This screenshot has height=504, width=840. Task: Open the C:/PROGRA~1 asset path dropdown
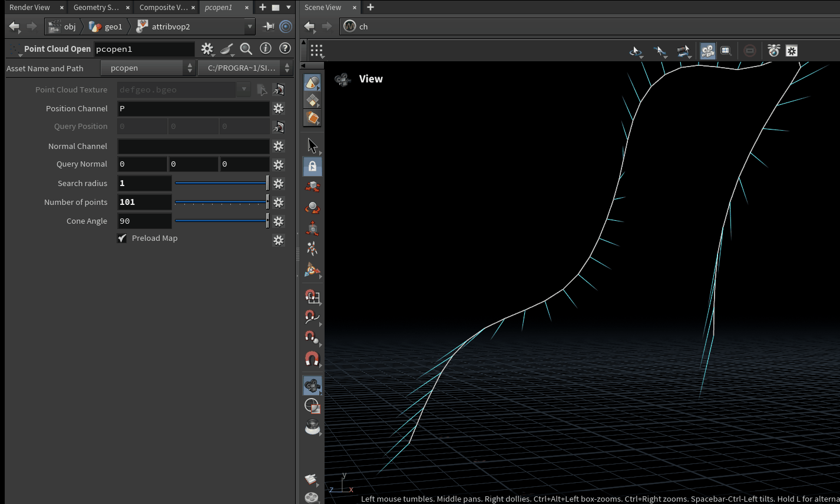pos(245,68)
